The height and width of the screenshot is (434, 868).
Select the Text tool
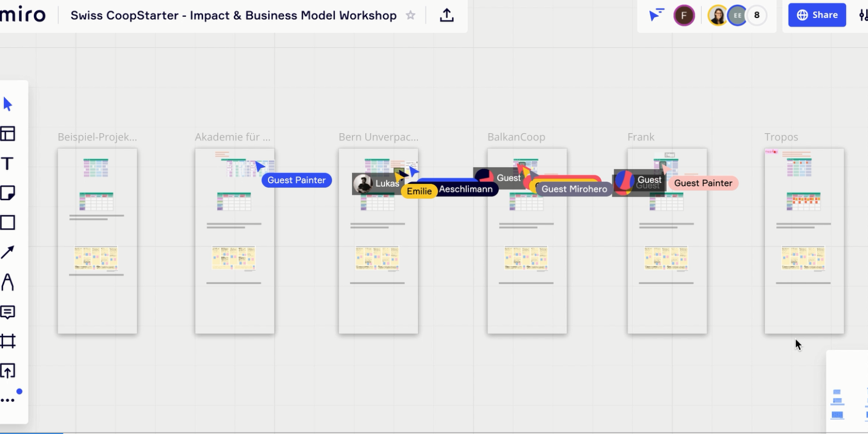point(8,164)
